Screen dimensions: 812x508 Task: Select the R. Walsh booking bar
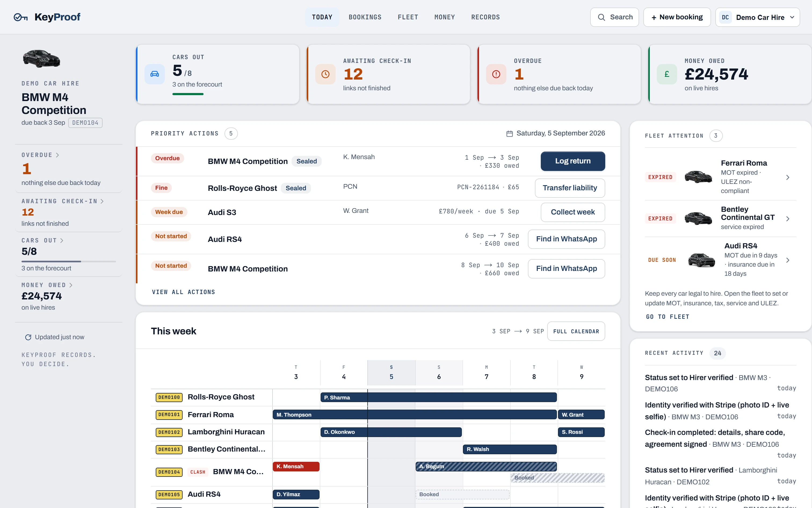click(x=510, y=449)
